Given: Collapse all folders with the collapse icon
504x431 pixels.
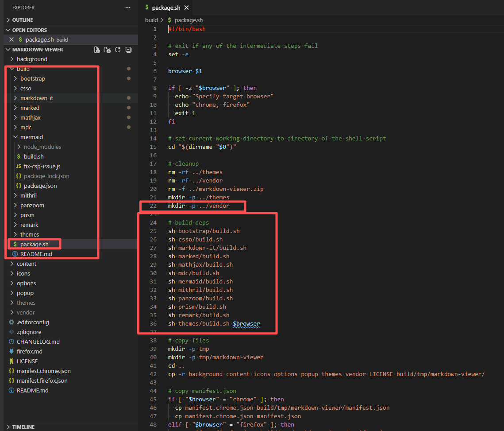Looking at the screenshot, I should [129, 50].
